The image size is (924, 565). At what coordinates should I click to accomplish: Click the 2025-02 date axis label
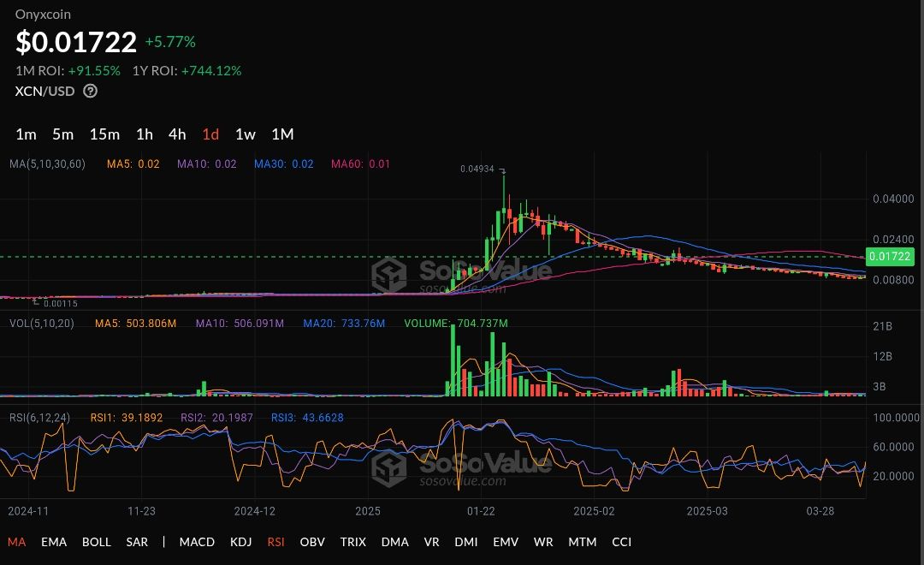(x=594, y=511)
